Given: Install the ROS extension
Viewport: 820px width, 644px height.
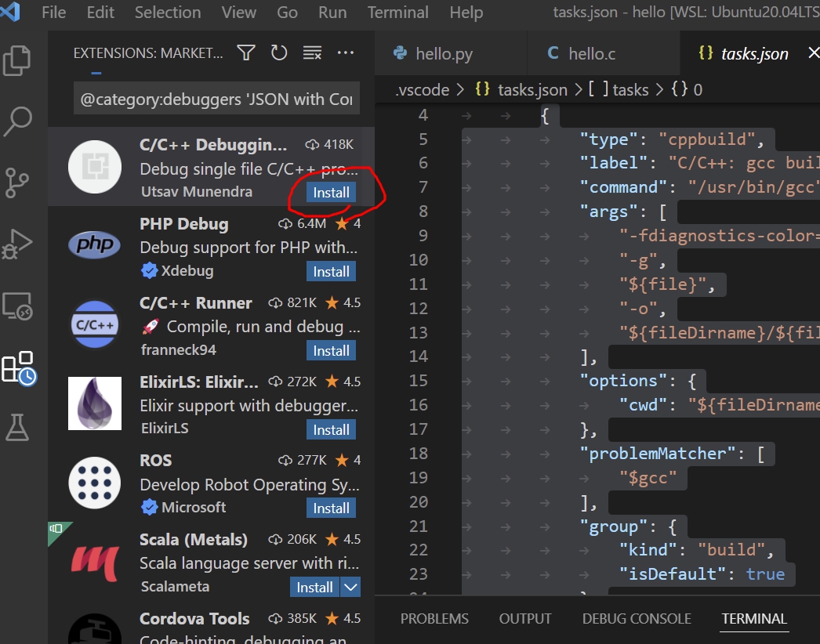Looking at the screenshot, I should [331, 508].
